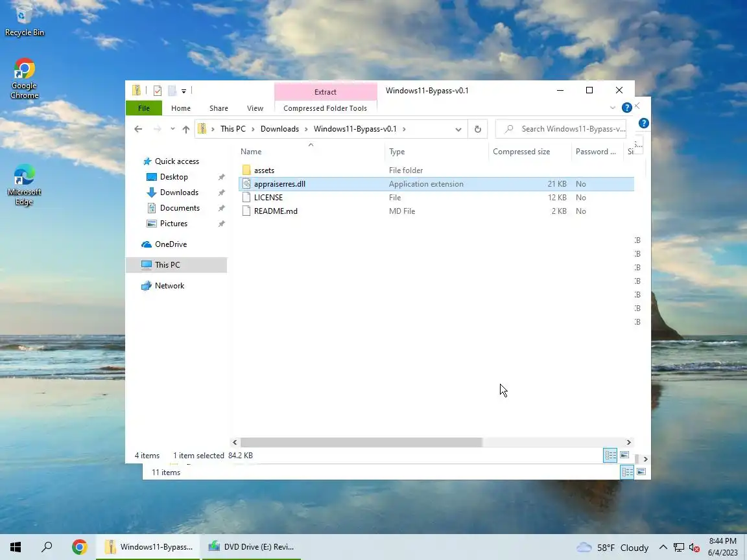
Task: Expand the chevron between This PC and Downloads
Action: (253, 129)
